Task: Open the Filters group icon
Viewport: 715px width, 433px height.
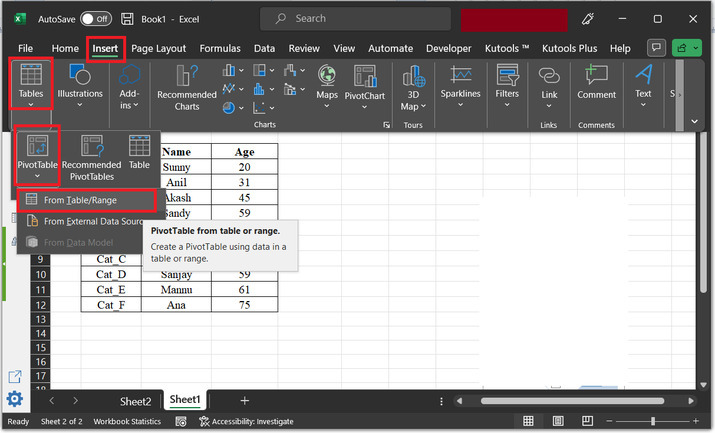Action: pyautogui.click(x=507, y=83)
